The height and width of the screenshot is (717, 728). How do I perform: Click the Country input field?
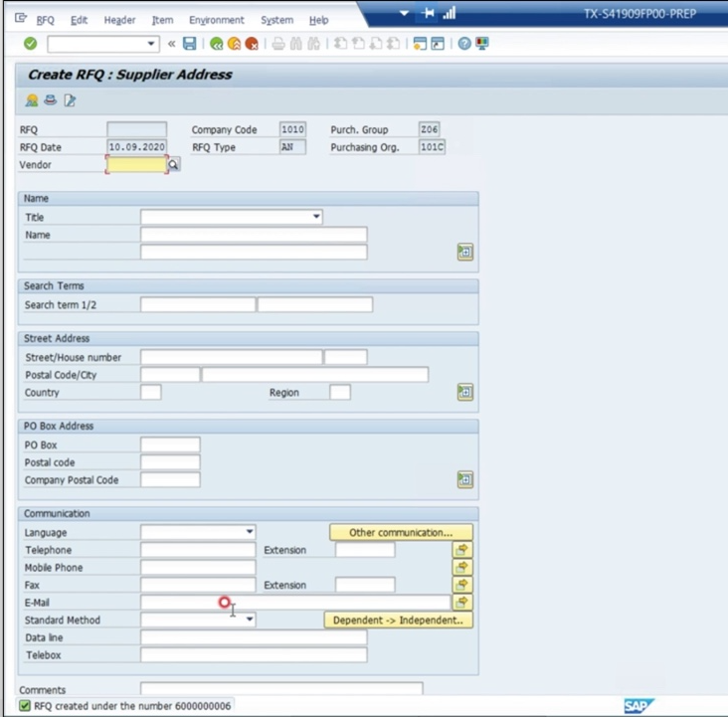pos(151,393)
